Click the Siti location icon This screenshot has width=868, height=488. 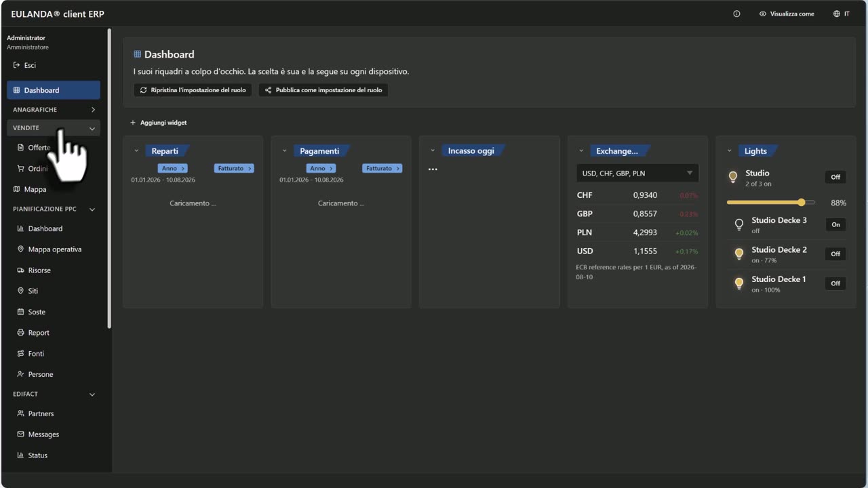pos(21,291)
